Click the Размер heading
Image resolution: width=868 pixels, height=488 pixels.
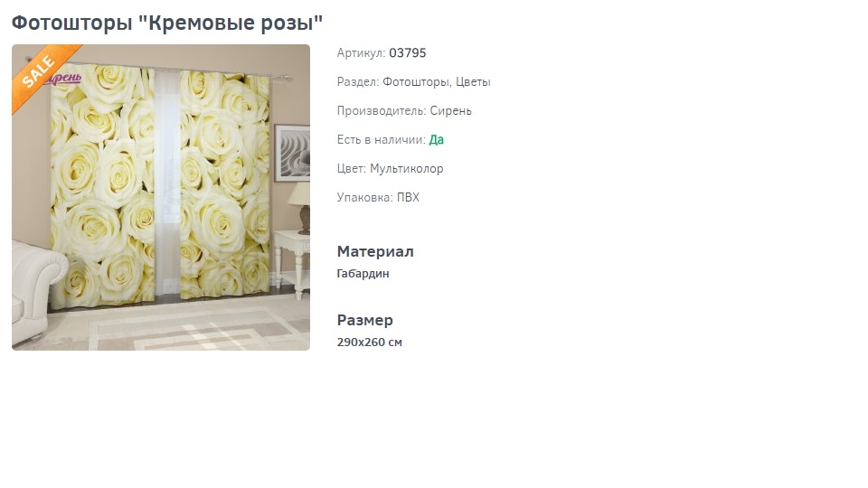364,320
